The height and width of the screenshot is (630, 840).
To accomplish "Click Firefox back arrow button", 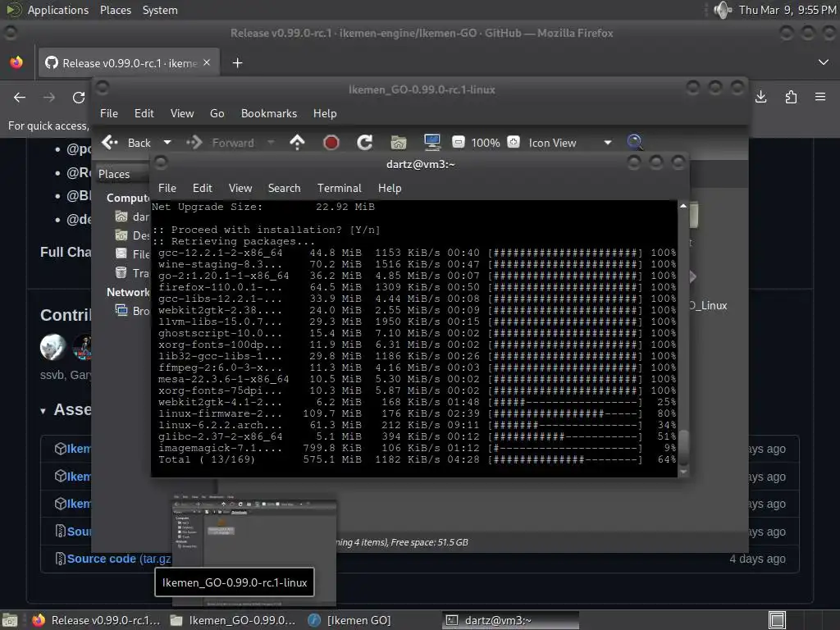I will (x=20, y=98).
